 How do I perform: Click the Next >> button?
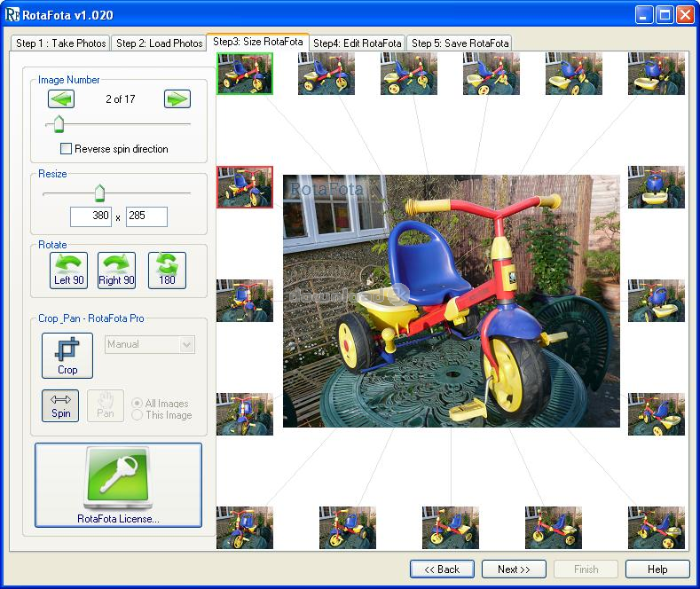coord(514,569)
